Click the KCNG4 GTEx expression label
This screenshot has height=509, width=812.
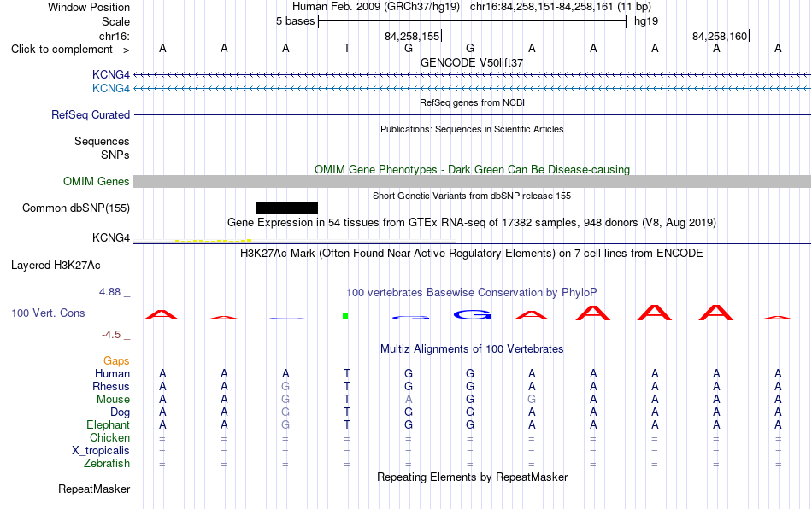point(111,238)
